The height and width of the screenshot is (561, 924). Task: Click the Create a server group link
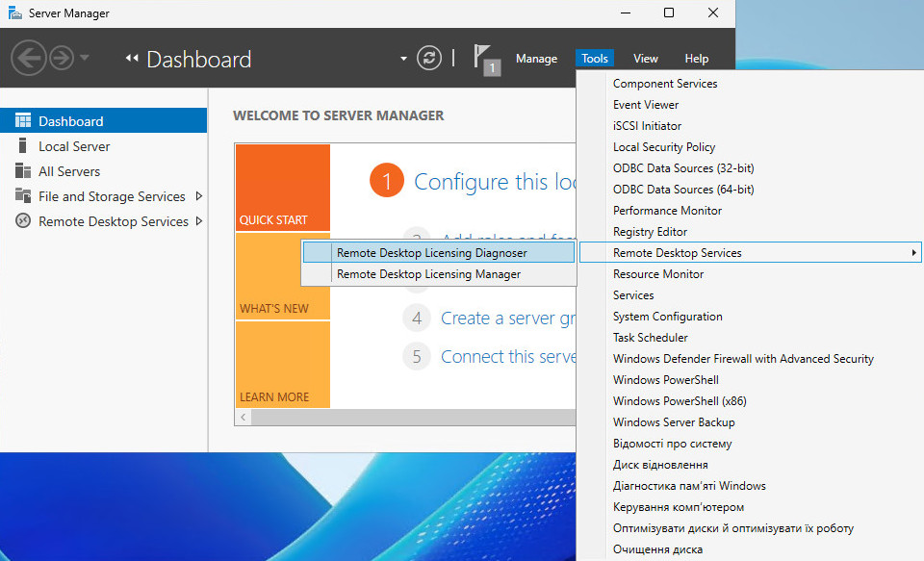(508, 319)
